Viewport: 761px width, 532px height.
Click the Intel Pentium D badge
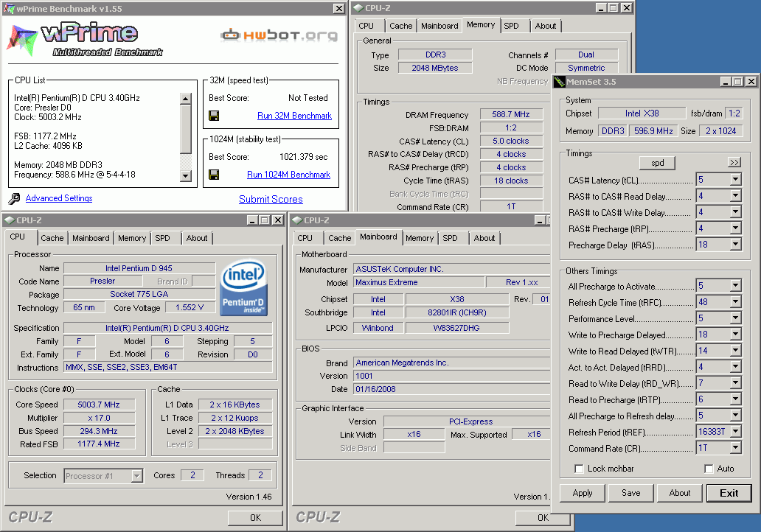tap(243, 288)
